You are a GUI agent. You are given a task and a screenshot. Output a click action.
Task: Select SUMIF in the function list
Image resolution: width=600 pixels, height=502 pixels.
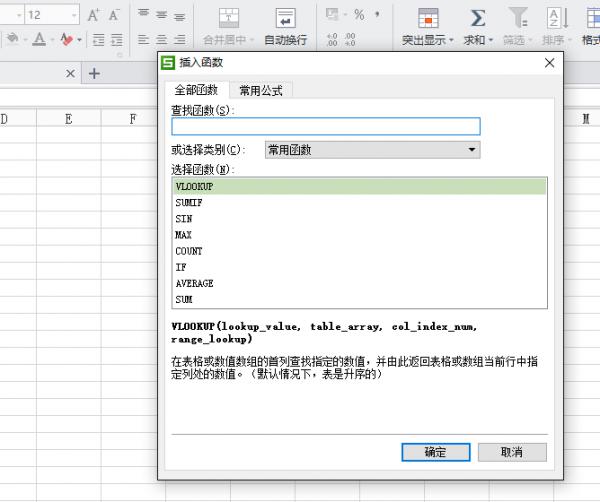(359, 203)
